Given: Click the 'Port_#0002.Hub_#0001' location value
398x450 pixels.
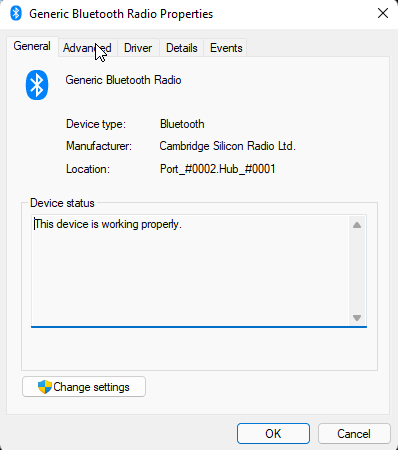Looking at the screenshot, I should [x=218, y=169].
